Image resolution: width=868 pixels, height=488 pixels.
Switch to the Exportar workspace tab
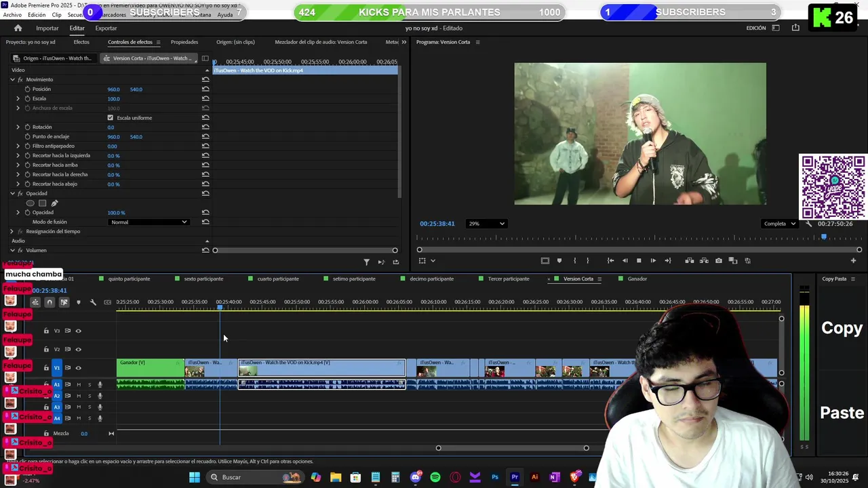pos(106,28)
